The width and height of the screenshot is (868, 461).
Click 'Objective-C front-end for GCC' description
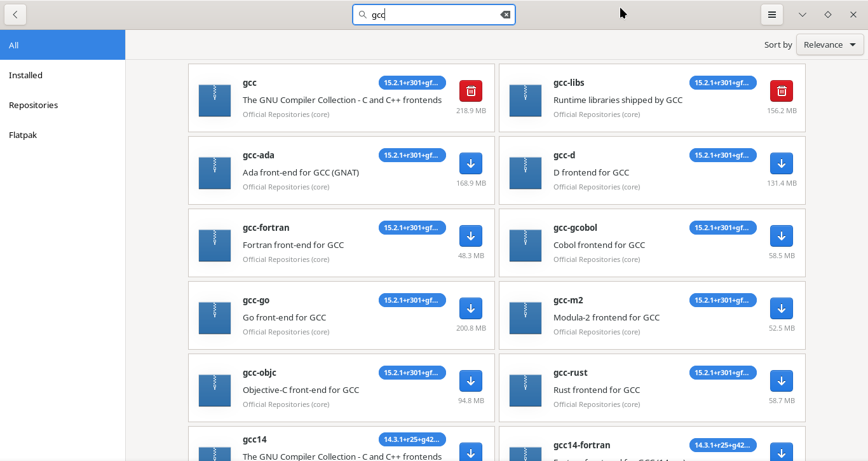pyautogui.click(x=301, y=390)
